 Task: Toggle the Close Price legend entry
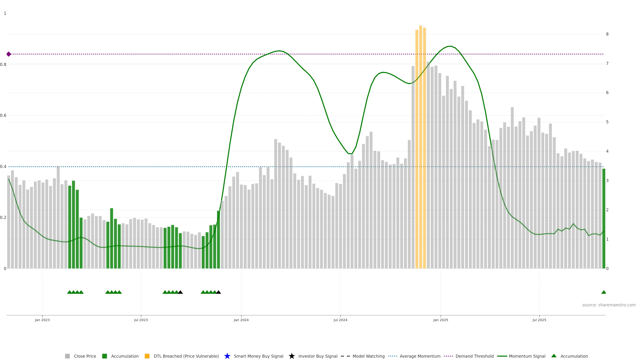tap(85, 356)
